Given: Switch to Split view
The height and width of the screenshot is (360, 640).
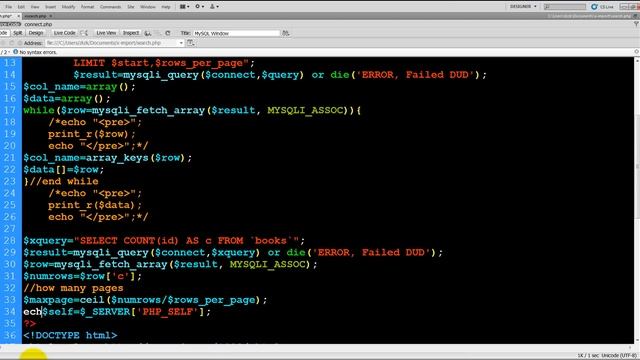Looking at the screenshot, I should click(x=18, y=33).
